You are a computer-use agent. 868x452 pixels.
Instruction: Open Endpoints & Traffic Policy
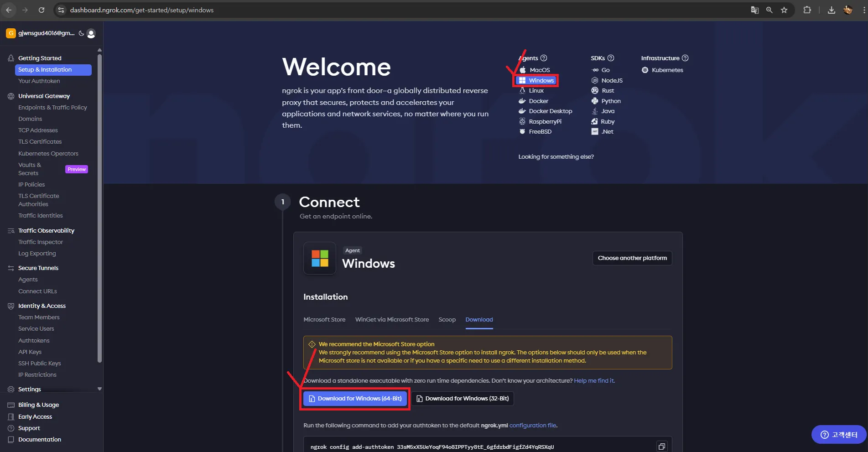pyautogui.click(x=52, y=107)
